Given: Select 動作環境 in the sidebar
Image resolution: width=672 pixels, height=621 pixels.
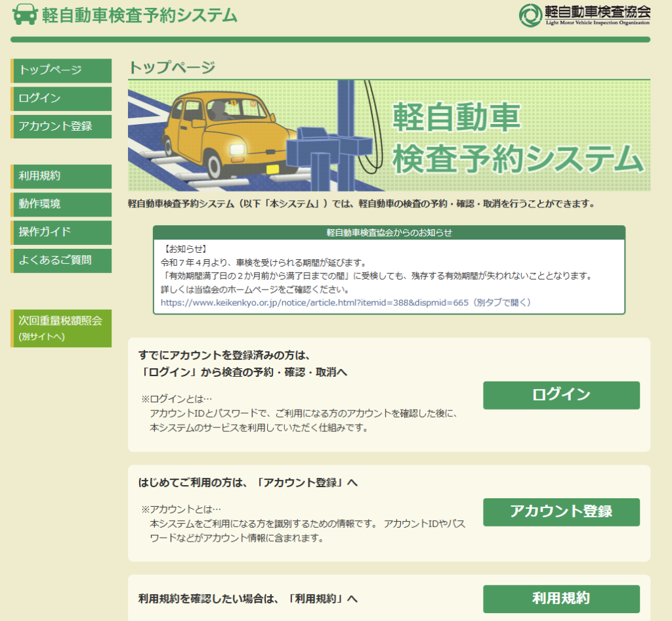Looking at the screenshot, I should [x=62, y=204].
